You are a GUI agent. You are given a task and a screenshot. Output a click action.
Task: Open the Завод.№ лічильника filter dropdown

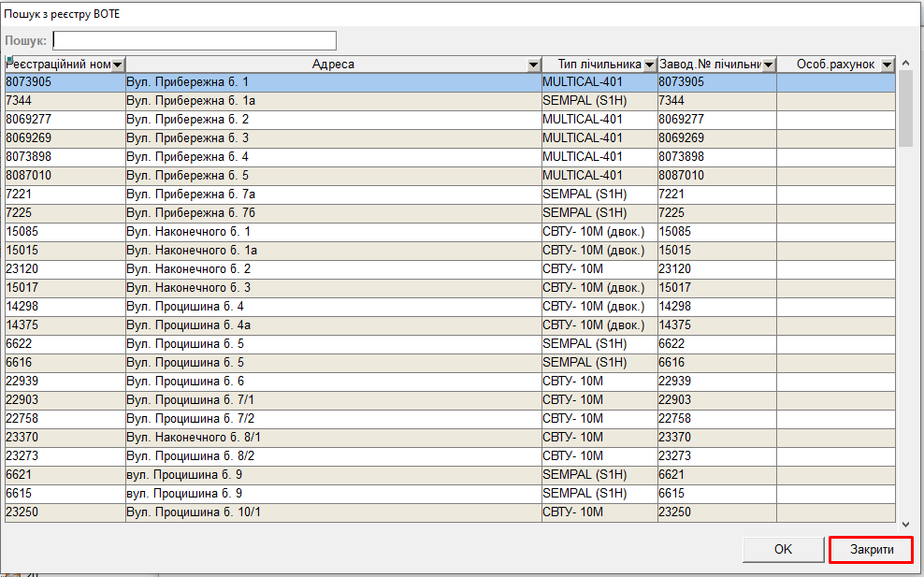click(768, 65)
